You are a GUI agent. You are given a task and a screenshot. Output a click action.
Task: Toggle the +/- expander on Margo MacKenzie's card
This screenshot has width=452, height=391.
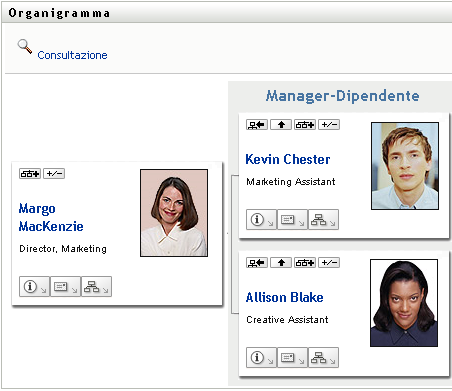click(54, 174)
